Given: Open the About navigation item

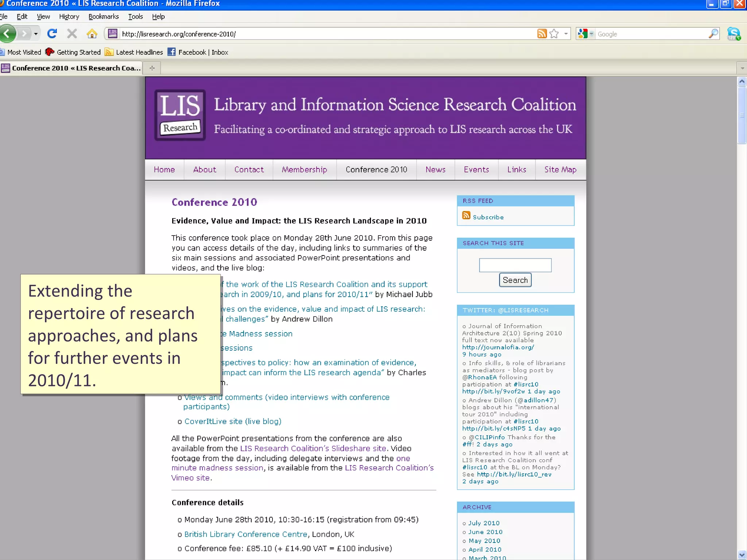Looking at the screenshot, I should point(205,170).
